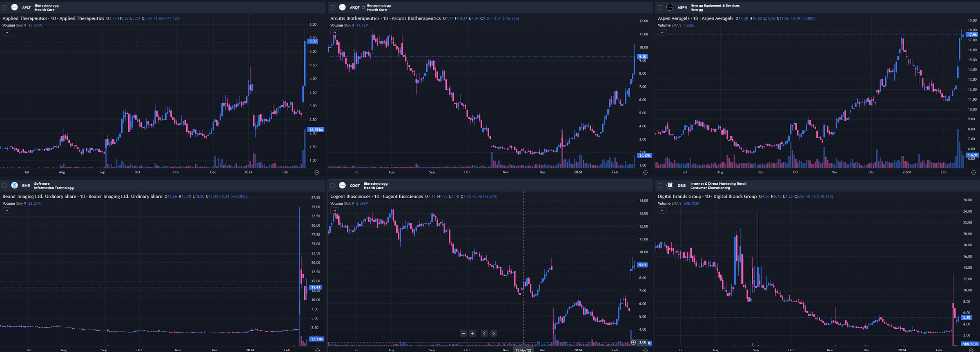The width and height of the screenshot is (980, 352).
Task: Click the Digital Brands Group legend title
Action: tap(707, 197)
